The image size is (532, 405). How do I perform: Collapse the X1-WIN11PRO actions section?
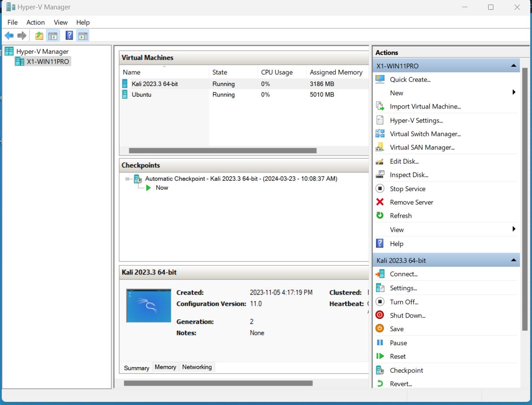[x=514, y=65]
